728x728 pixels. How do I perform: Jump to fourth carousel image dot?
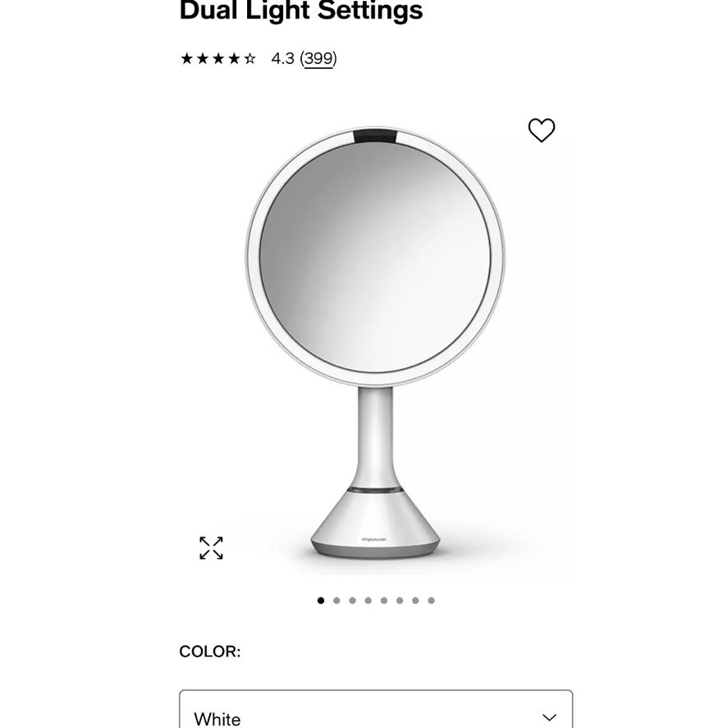pyautogui.click(x=369, y=600)
